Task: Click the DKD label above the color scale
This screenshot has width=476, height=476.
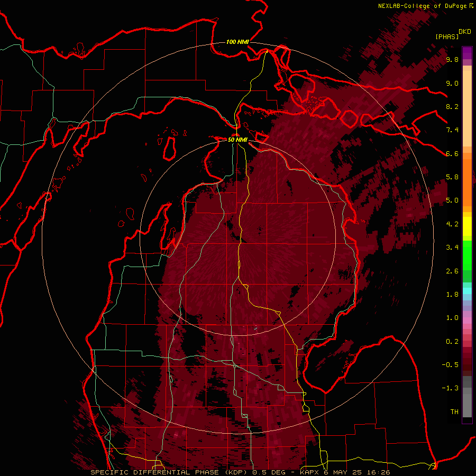Action: 465,32
